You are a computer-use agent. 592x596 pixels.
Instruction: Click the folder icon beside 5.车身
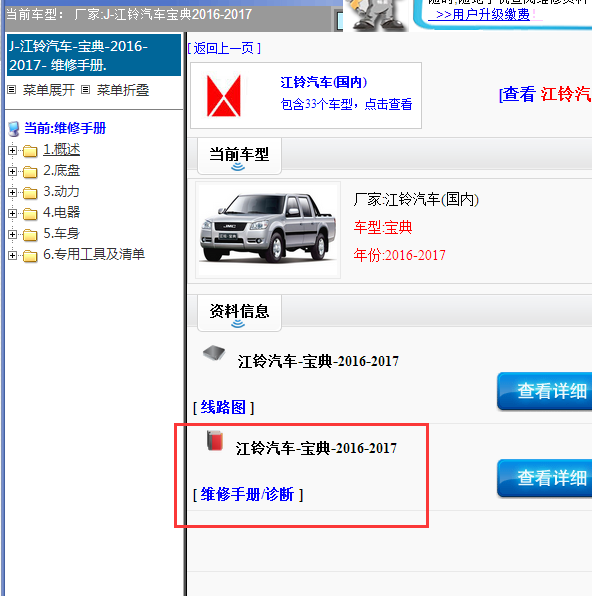pos(30,235)
